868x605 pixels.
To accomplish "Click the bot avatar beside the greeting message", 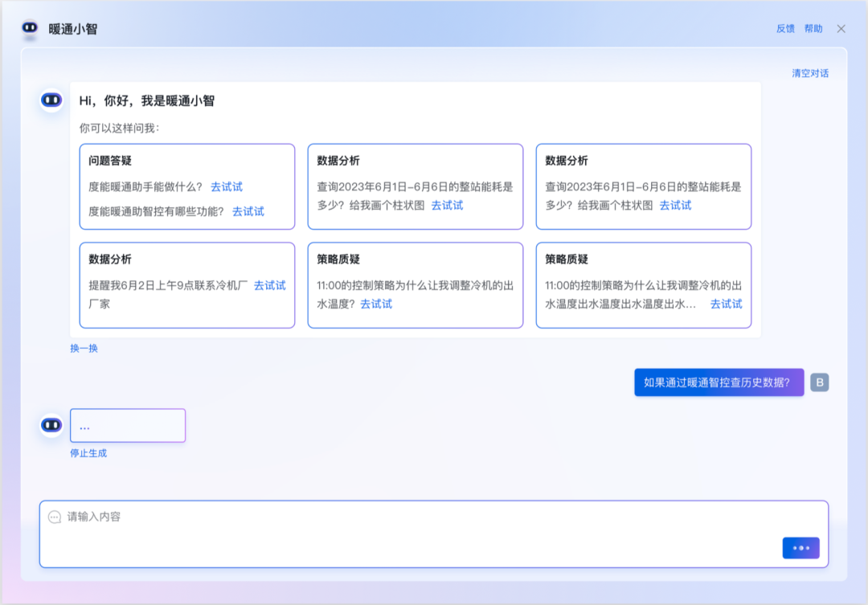I will click(x=51, y=100).
